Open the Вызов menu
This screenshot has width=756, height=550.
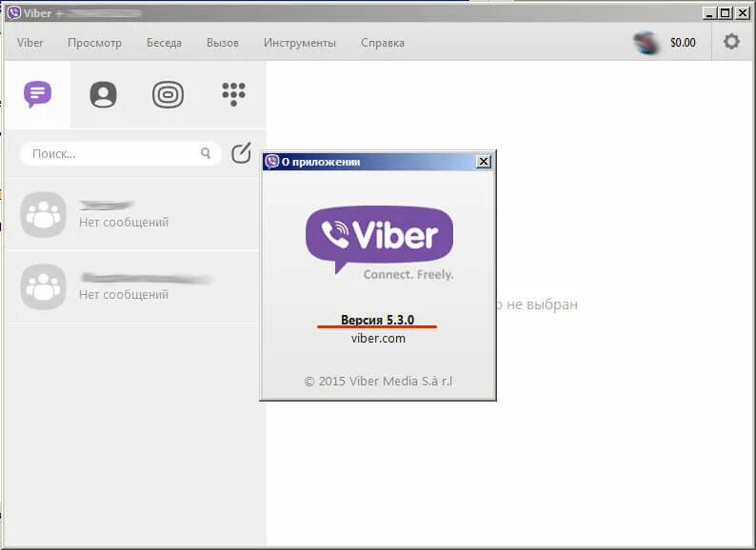222,43
